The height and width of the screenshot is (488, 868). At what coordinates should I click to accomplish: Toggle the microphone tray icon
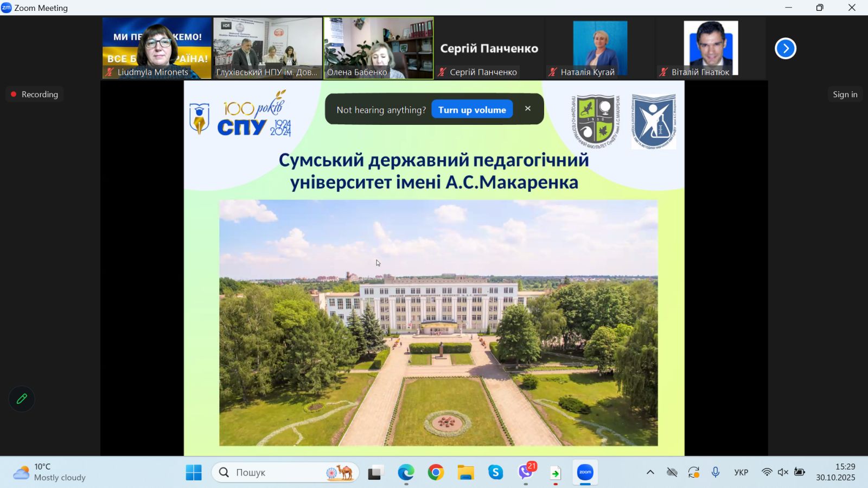pos(716,472)
